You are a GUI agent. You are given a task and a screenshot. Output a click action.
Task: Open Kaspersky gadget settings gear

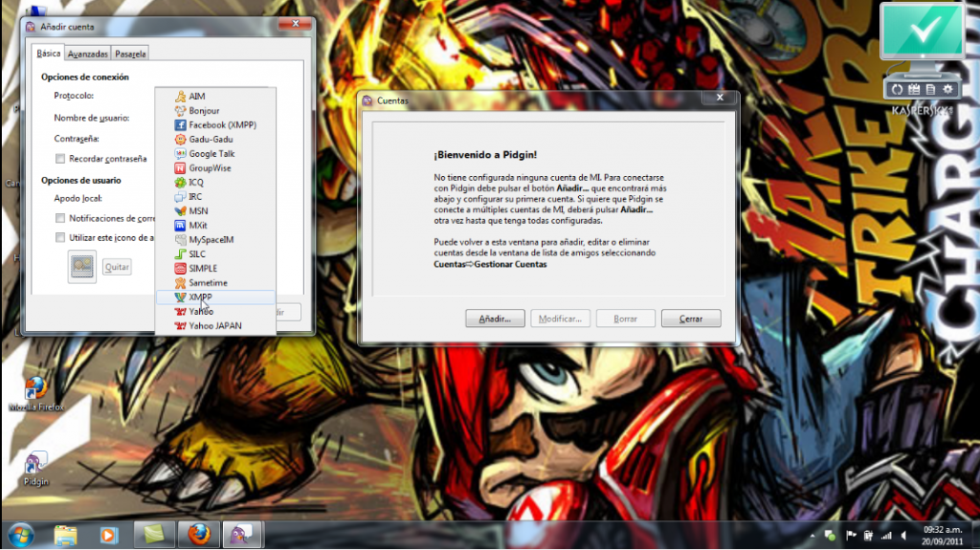pos(947,89)
